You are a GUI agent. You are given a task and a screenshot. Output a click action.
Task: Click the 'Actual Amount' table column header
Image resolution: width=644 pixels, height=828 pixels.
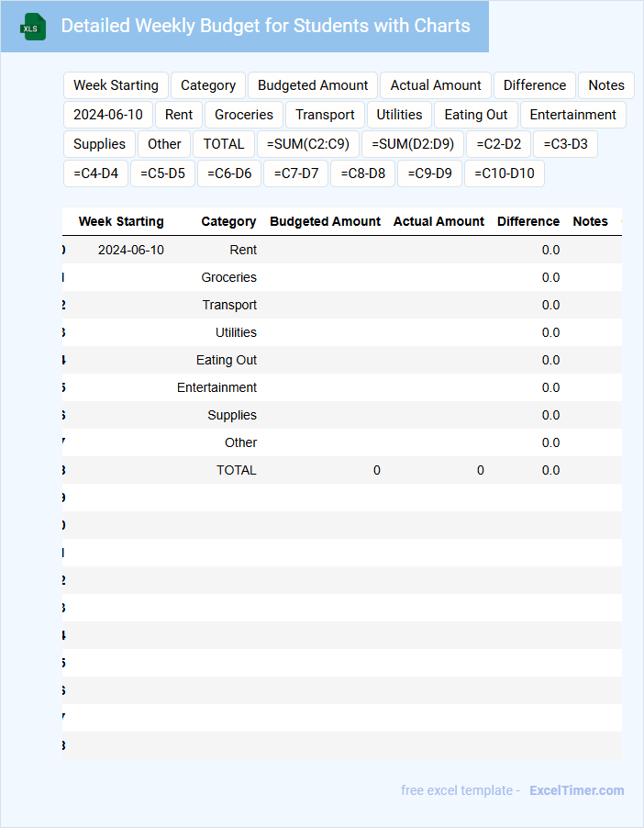coord(439,221)
